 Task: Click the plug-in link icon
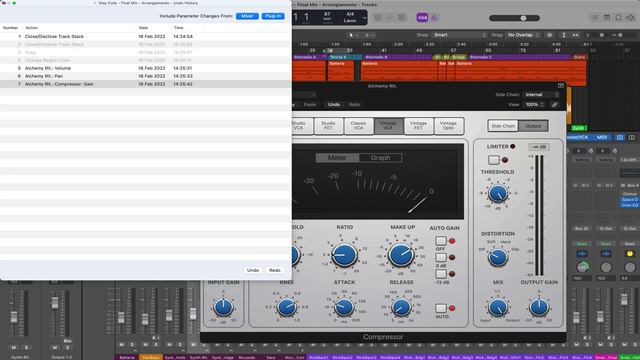tap(554, 105)
